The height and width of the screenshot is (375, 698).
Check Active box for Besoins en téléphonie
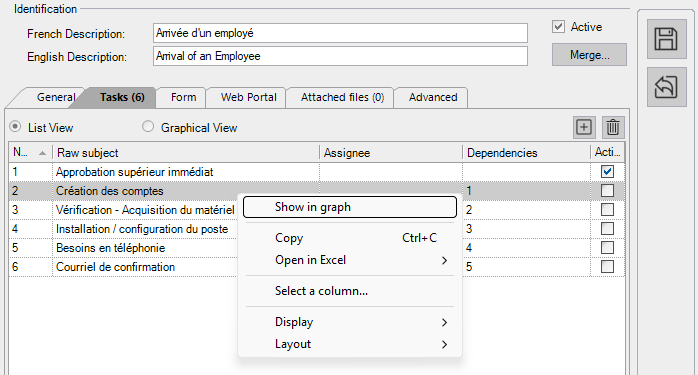pyautogui.click(x=607, y=248)
